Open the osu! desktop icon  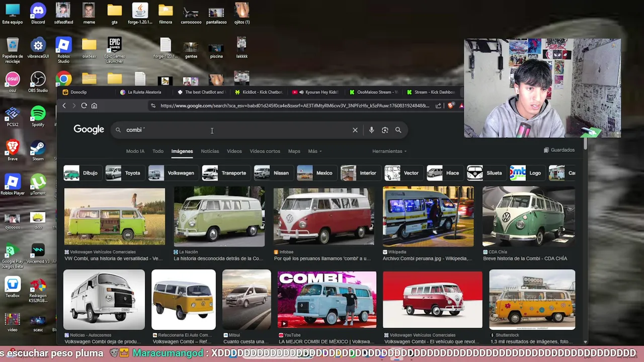(13, 82)
